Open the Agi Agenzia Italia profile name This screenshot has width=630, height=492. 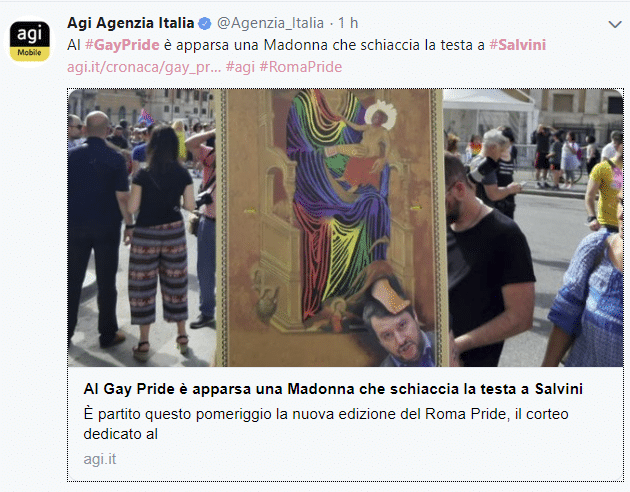click(x=131, y=23)
